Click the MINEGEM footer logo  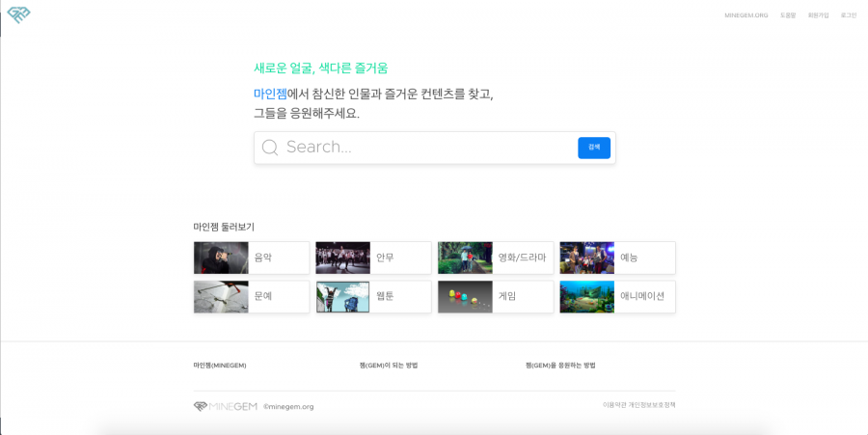(x=226, y=406)
